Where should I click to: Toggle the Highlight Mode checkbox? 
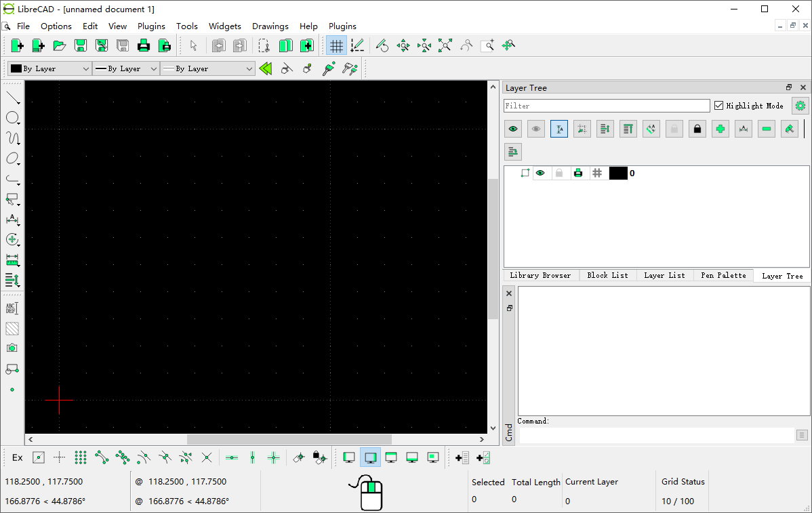tap(719, 106)
